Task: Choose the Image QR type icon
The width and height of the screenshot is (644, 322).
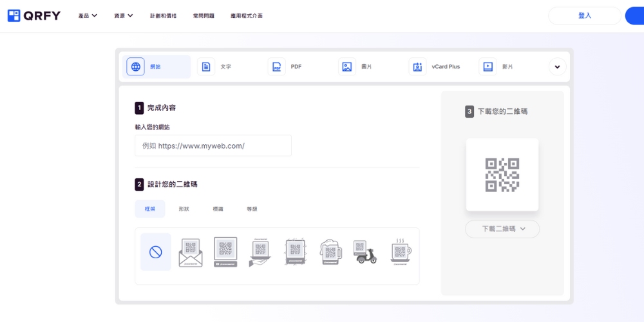Action: tap(347, 66)
